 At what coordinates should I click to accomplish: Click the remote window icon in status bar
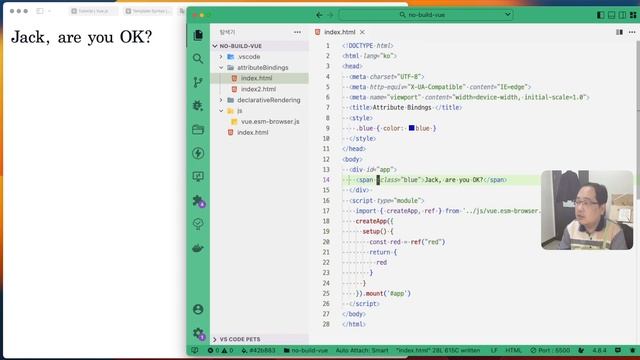coord(195,350)
